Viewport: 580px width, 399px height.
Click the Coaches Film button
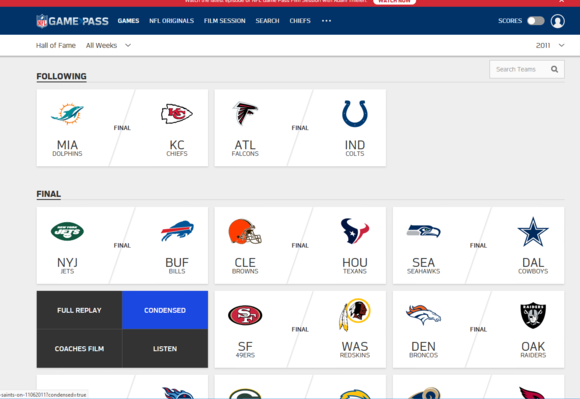point(79,349)
